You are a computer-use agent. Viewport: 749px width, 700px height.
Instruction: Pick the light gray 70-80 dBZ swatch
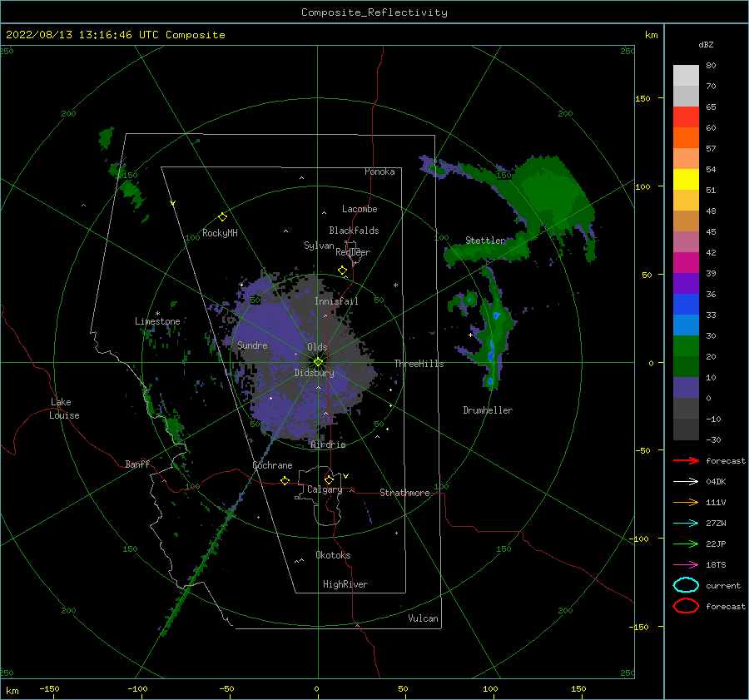tap(686, 76)
